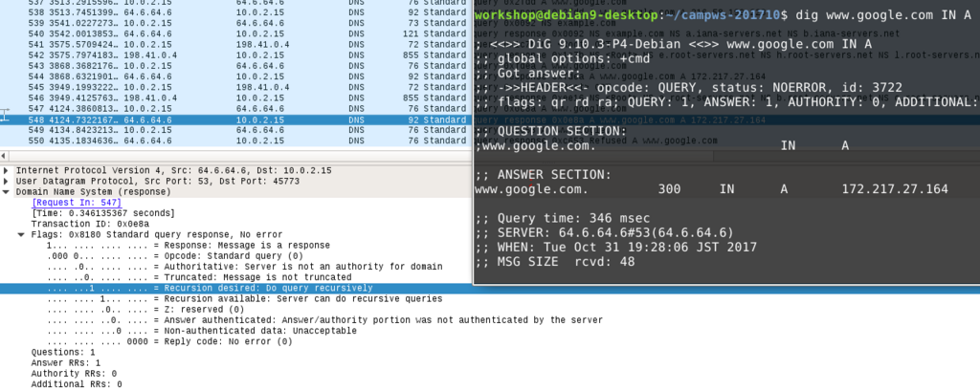
Task: Click the SERVER: 64.6.64.6#53 terminal line
Action: click(605, 233)
